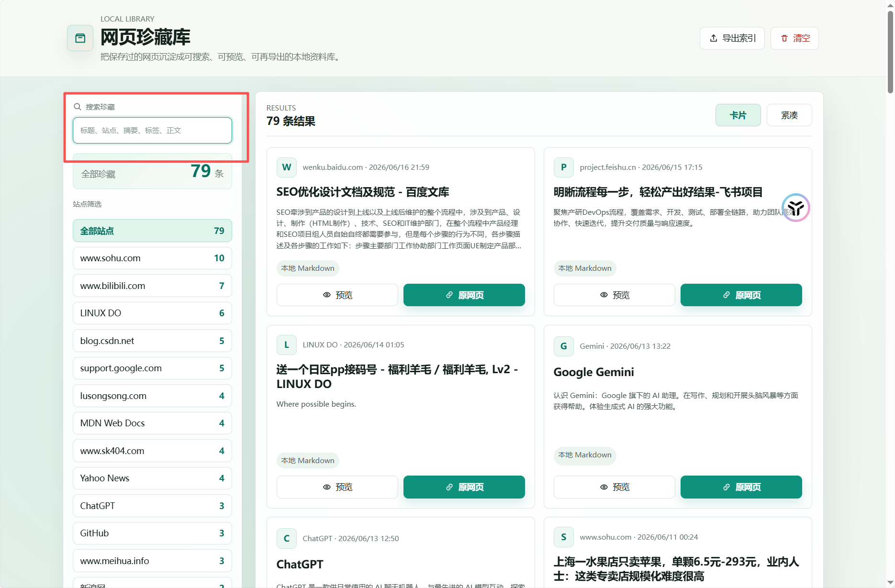Filter by lusongsong.com site
Screen dimensions: 895x588
152,396
